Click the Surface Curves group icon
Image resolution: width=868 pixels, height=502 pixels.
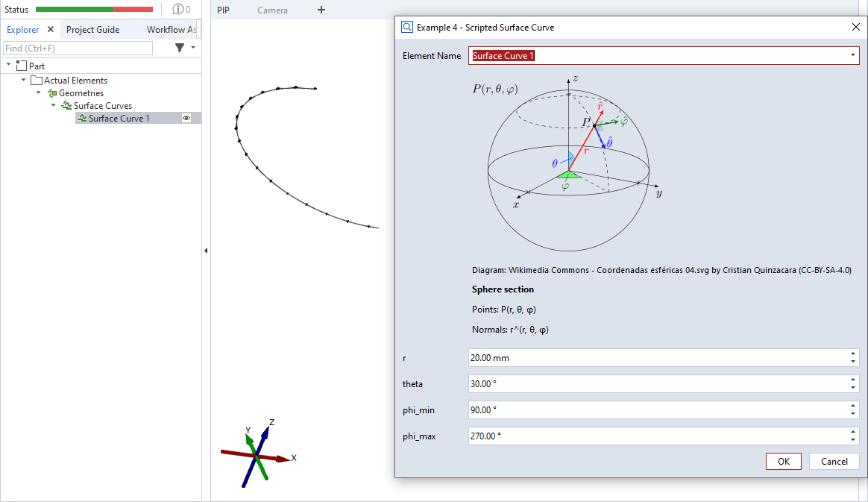tap(66, 105)
